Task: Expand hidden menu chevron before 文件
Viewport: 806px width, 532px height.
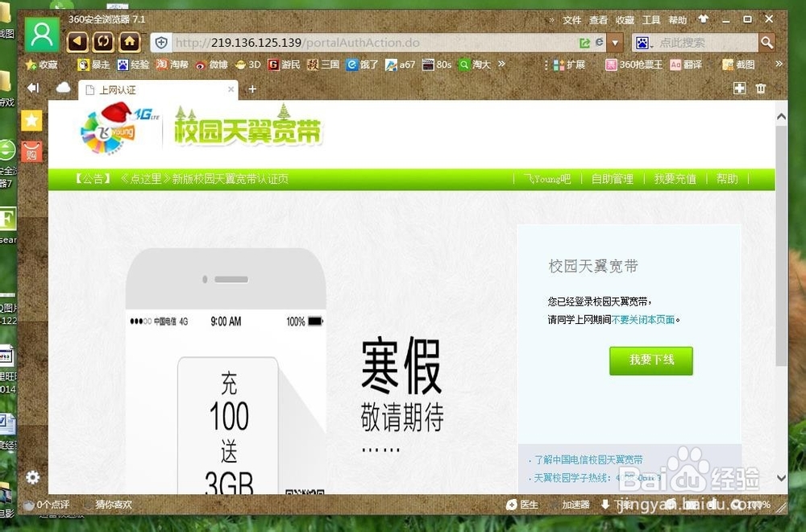Action: 551,20
